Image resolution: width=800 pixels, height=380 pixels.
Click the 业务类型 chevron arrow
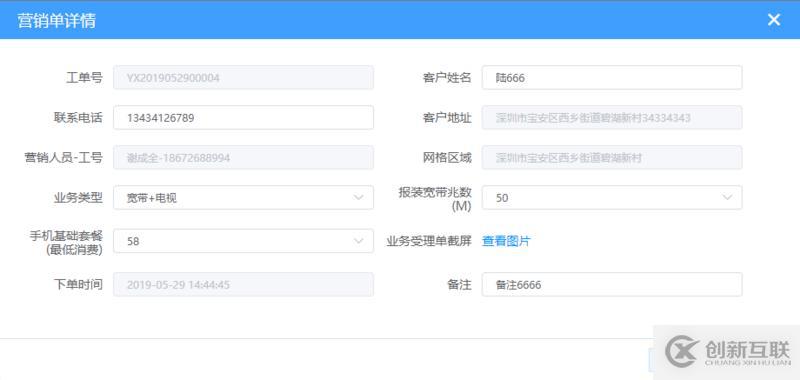pos(359,198)
